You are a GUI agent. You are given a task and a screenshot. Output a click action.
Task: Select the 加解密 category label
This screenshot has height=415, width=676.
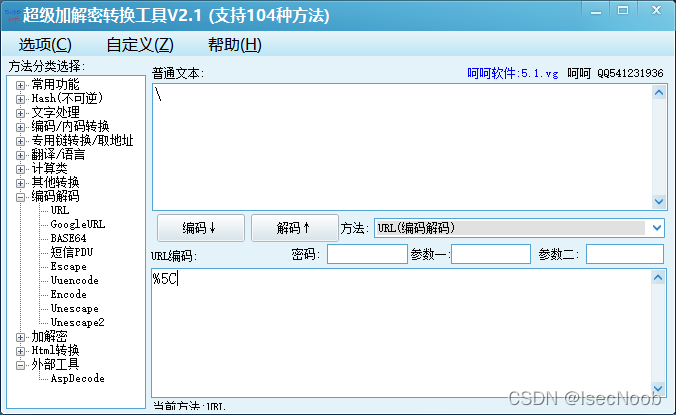[49, 336]
